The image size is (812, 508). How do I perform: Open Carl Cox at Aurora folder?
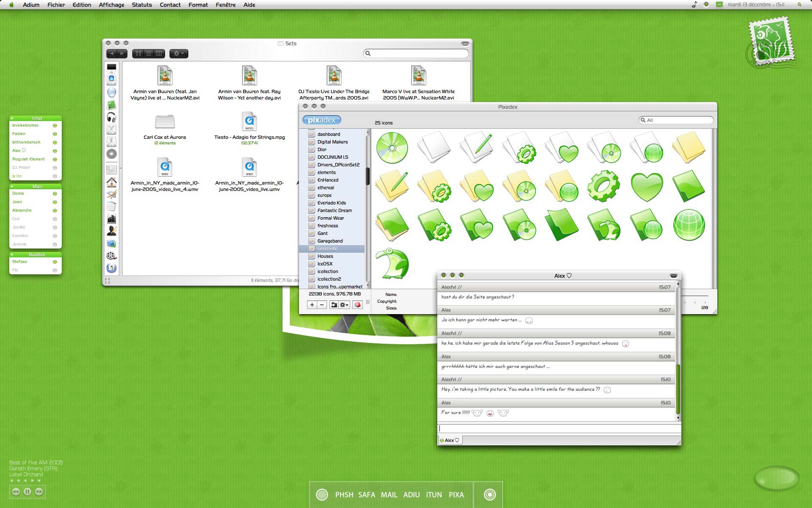(x=165, y=122)
